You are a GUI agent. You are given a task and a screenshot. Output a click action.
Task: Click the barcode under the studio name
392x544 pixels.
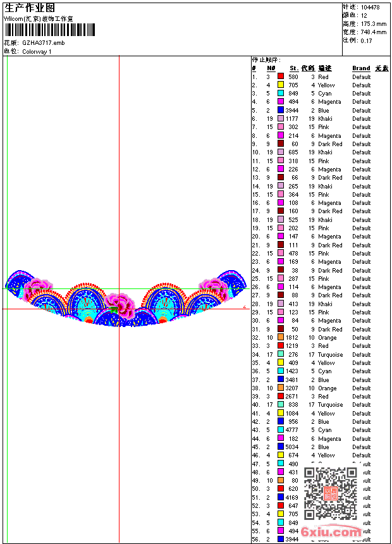pyautogui.click(x=49, y=30)
